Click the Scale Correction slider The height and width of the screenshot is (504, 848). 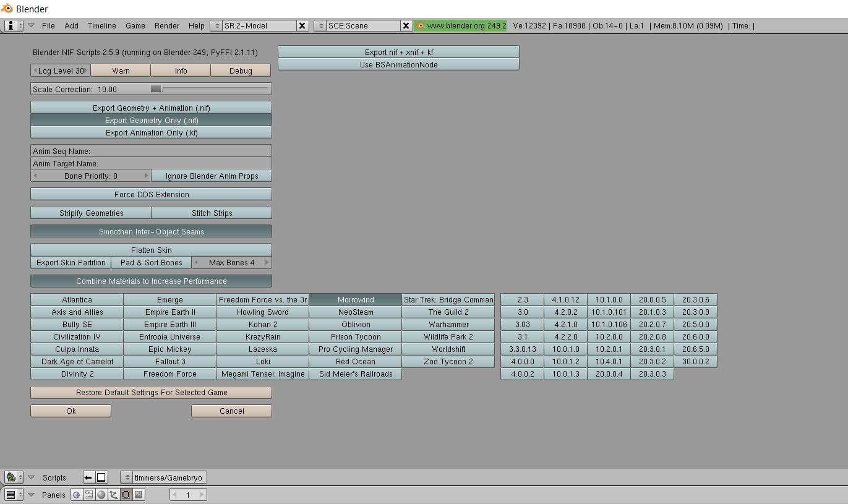(151, 89)
